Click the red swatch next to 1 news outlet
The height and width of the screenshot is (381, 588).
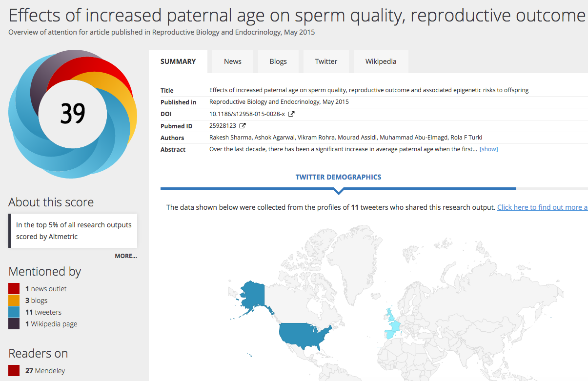(x=14, y=289)
